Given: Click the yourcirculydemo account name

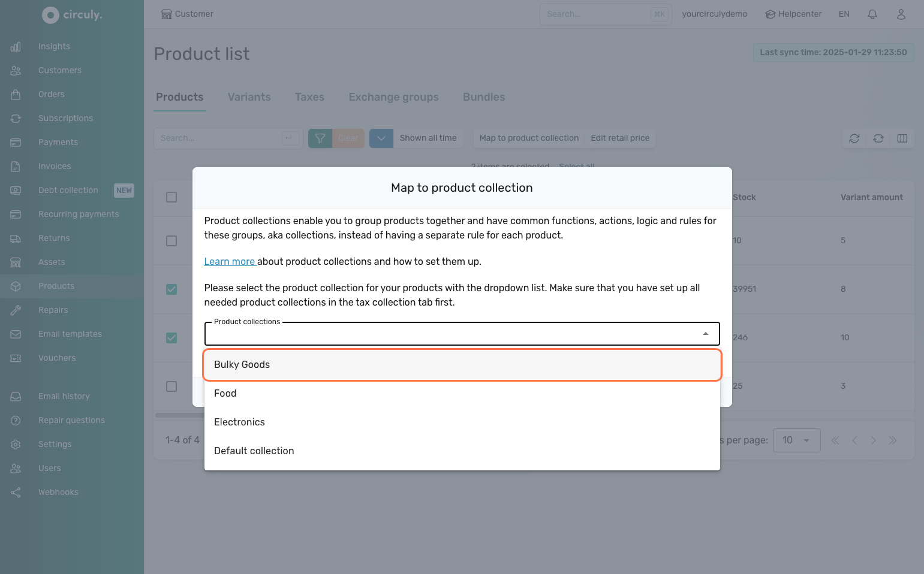Looking at the screenshot, I should click(715, 14).
